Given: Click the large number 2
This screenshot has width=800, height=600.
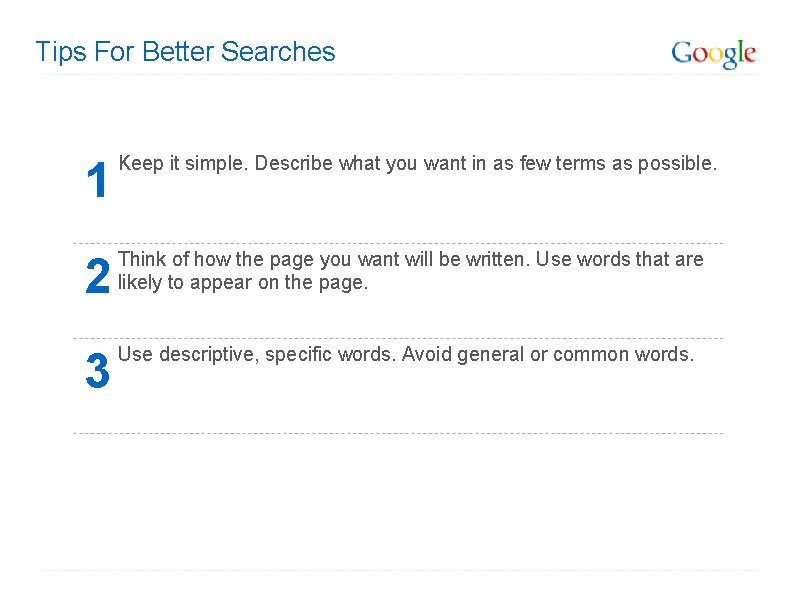Looking at the screenshot, I should click(x=97, y=278).
